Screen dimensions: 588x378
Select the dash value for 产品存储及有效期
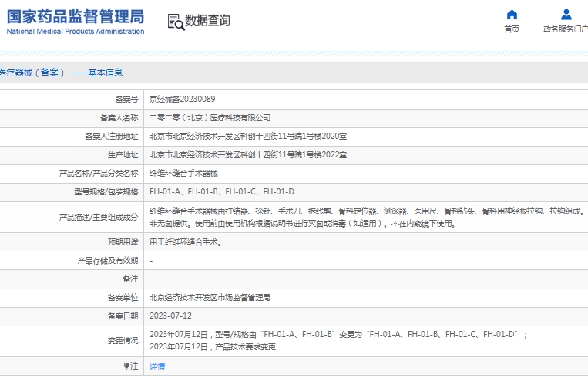[x=151, y=261]
